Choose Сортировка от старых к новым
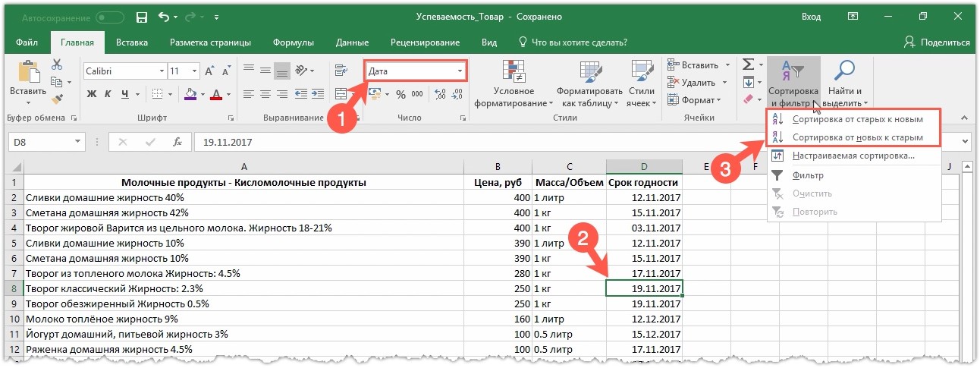Image resolution: width=980 pixels, height=368 pixels. point(855,119)
